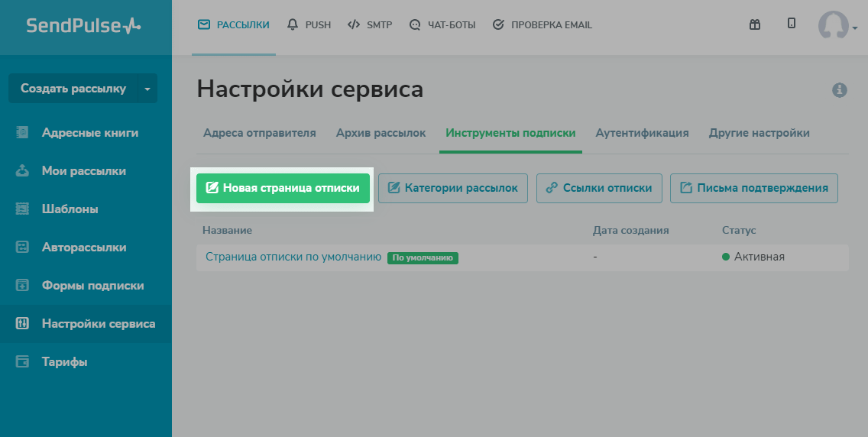Go to the Другие настройки tab
This screenshot has width=868, height=437.
tap(759, 133)
